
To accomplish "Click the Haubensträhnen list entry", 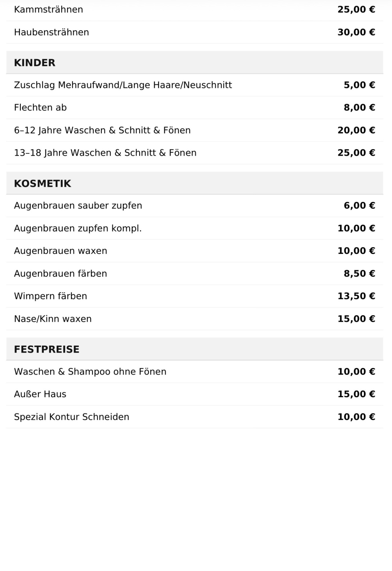I will pos(51,32).
